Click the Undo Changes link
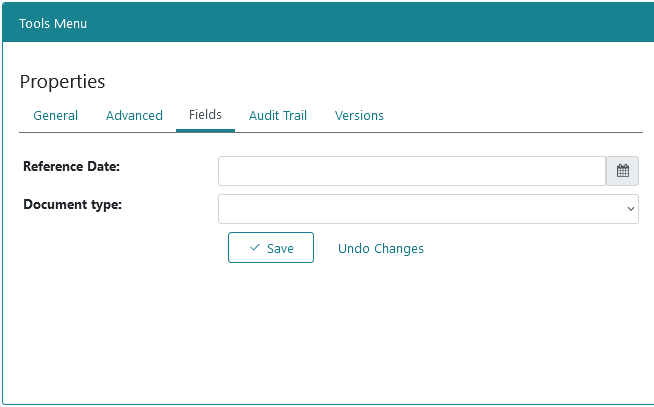 (x=381, y=249)
